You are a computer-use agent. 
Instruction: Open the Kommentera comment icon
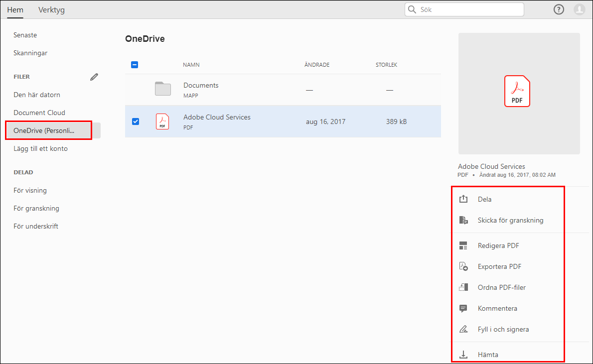[463, 308]
